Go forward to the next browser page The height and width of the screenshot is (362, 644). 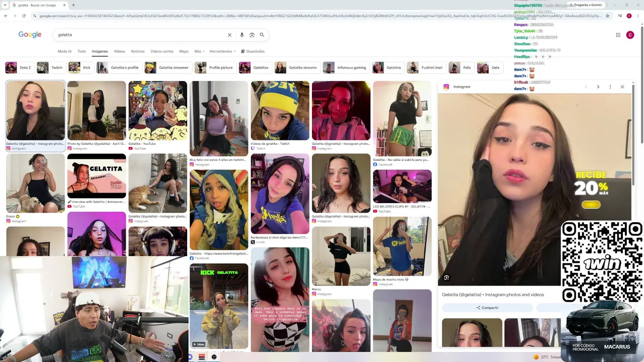(15, 16)
